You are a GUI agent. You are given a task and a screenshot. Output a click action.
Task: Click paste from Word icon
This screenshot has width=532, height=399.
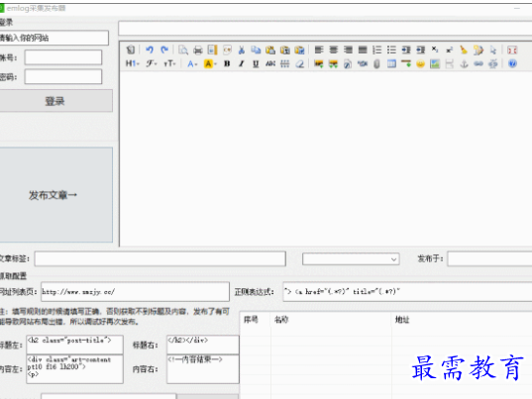299,50
